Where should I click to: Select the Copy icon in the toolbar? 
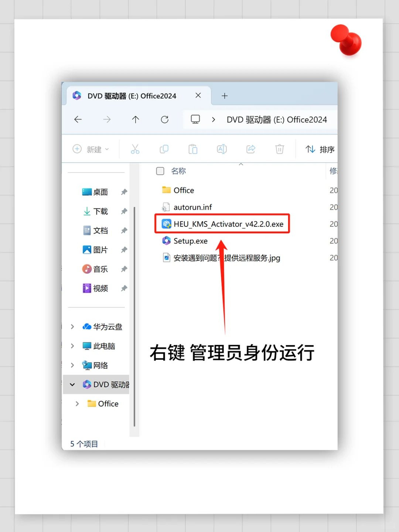tap(164, 149)
